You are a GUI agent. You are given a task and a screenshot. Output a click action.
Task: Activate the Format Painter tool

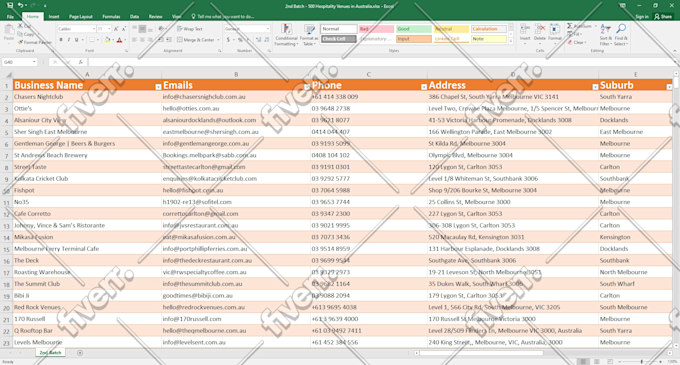pos(35,42)
